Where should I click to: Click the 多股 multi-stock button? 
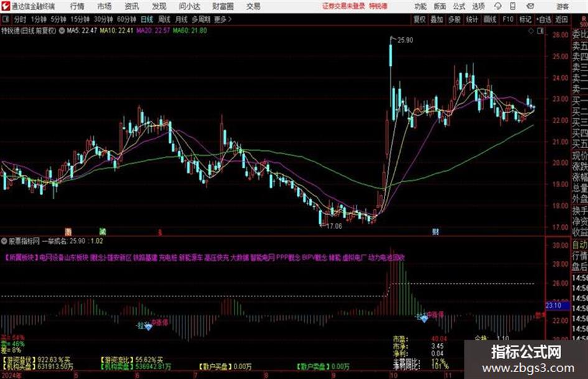pyautogui.click(x=454, y=19)
